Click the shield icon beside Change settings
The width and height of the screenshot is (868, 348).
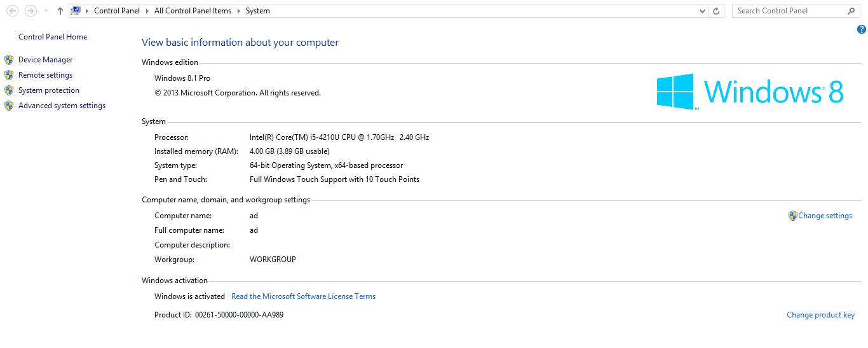792,216
